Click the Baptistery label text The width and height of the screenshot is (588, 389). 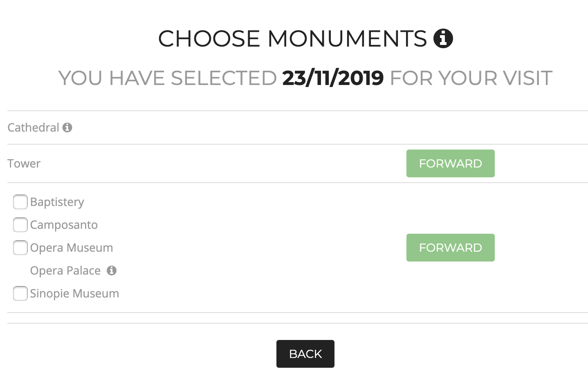pos(57,202)
